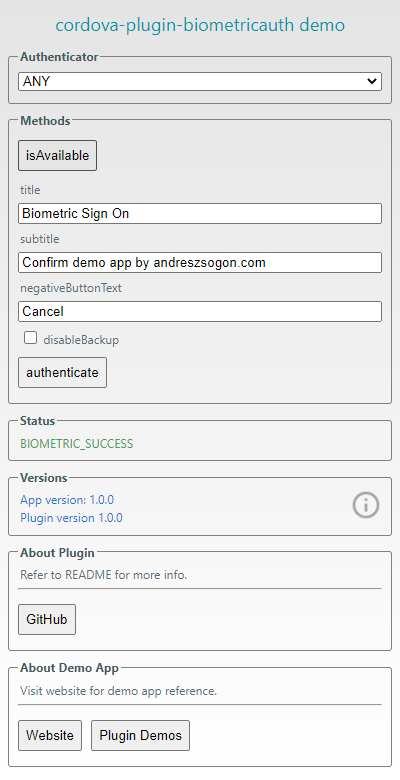Click the cordova-plugin-biometricauth demo heading
The image size is (400, 780).
tap(200, 25)
